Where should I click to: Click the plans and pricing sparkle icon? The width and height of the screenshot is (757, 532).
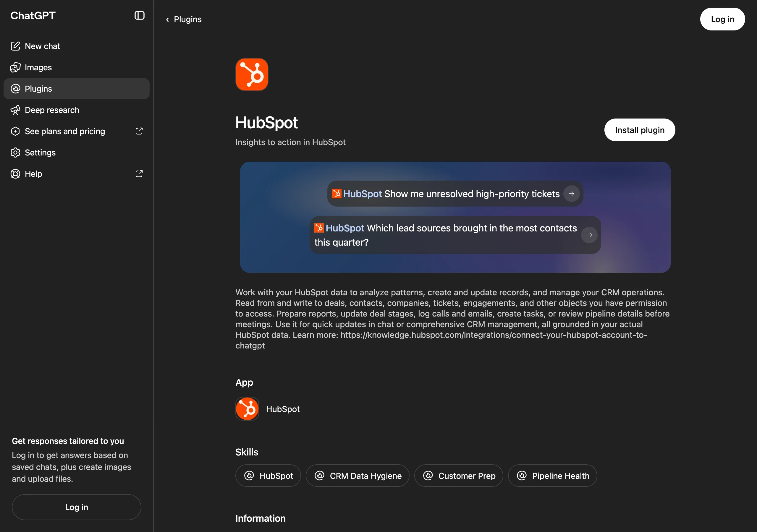point(15,131)
